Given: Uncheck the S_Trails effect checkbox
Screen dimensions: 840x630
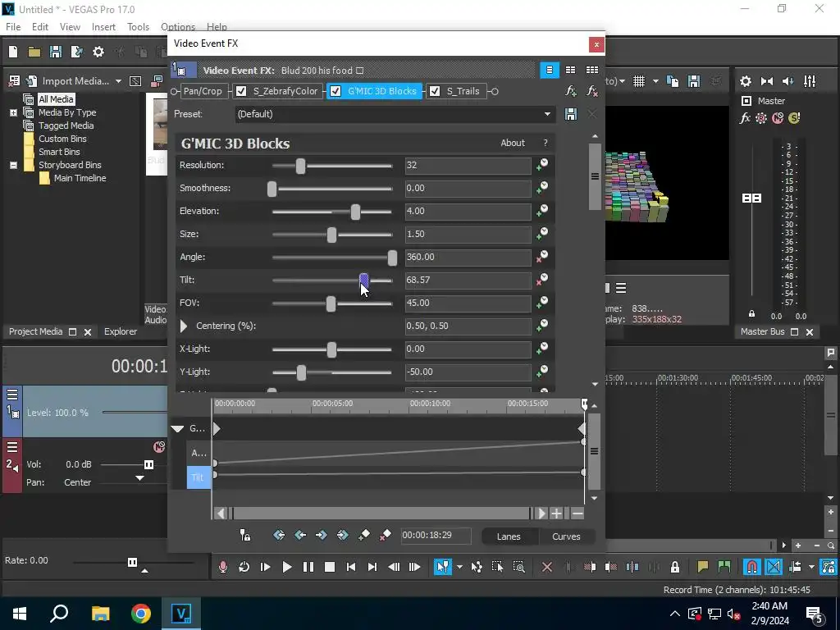Looking at the screenshot, I should [x=435, y=92].
